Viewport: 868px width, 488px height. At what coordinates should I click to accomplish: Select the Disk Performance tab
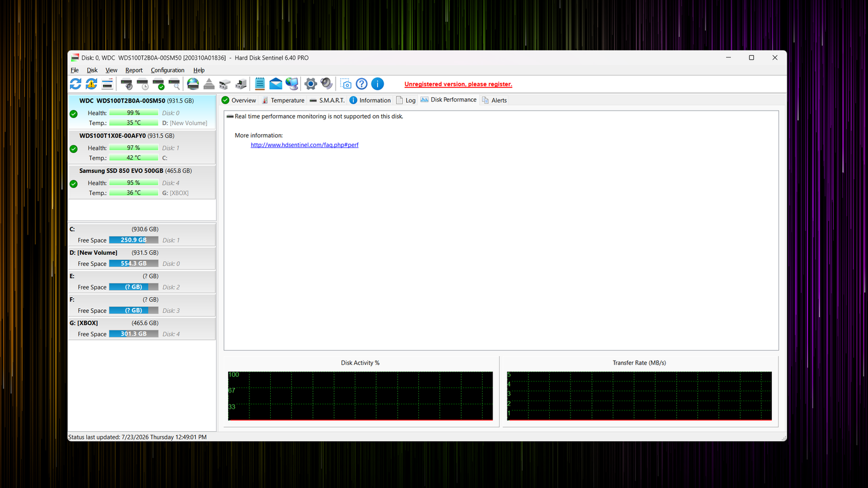tap(448, 100)
